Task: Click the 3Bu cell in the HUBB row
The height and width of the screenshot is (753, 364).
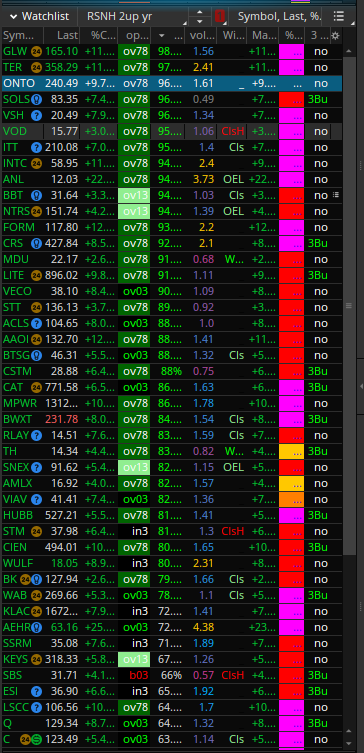Action: 317,515
